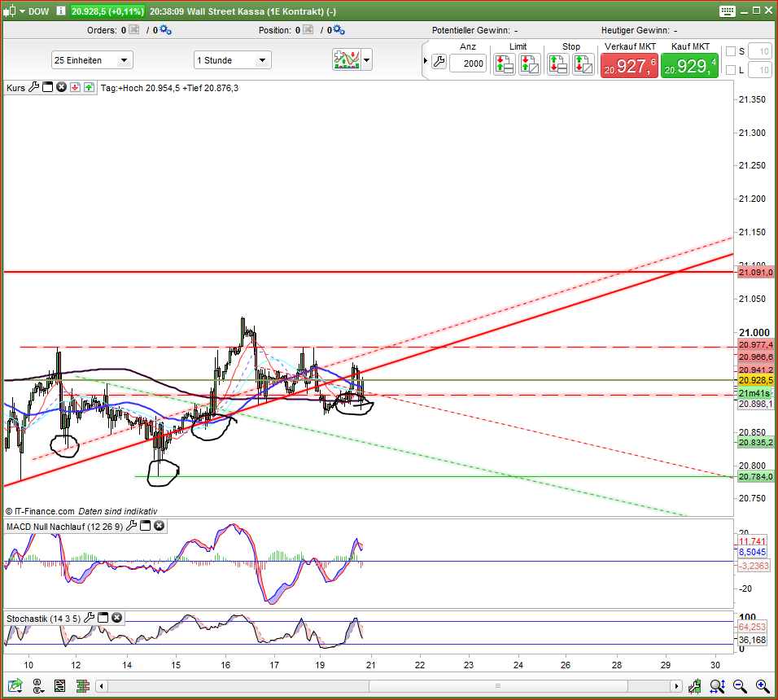The width and height of the screenshot is (778, 700).
Task: Open the on-screen keyboard shortcuts icon
Action: 727,11
